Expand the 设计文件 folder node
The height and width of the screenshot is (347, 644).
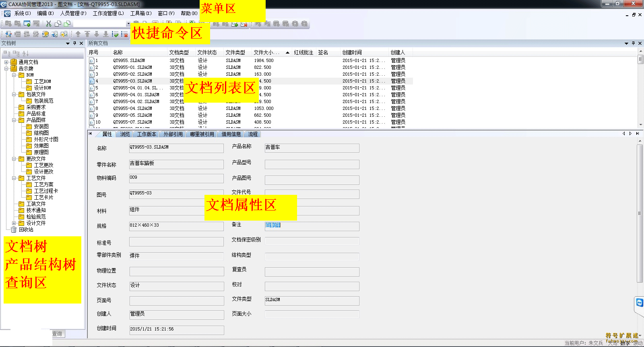click(14, 223)
